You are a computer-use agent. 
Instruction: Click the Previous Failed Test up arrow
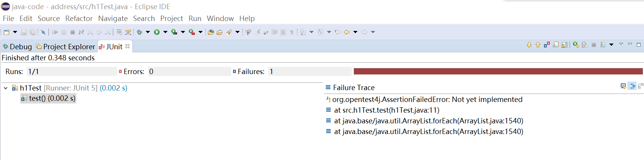click(538, 45)
